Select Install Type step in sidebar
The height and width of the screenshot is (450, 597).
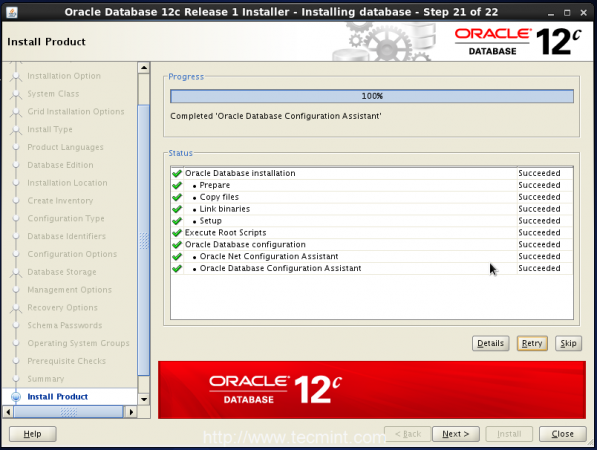50,129
